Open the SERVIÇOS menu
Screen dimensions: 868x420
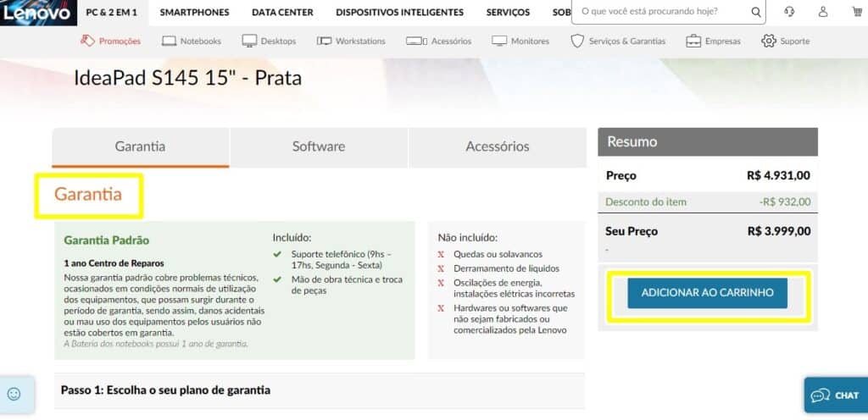pos(509,12)
